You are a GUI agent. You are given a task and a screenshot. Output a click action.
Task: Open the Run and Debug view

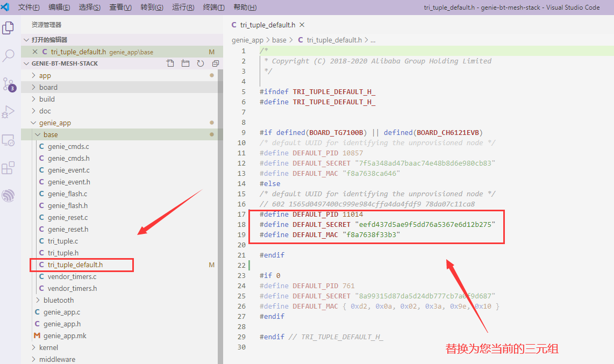(x=8, y=112)
